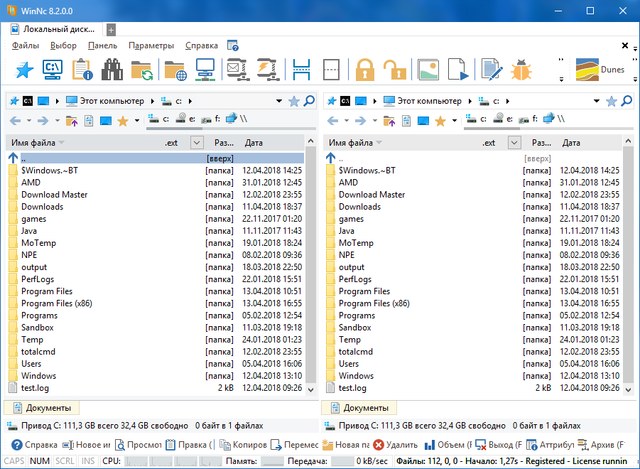Click the orange bug icon in the toolbar

click(x=520, y=70)
